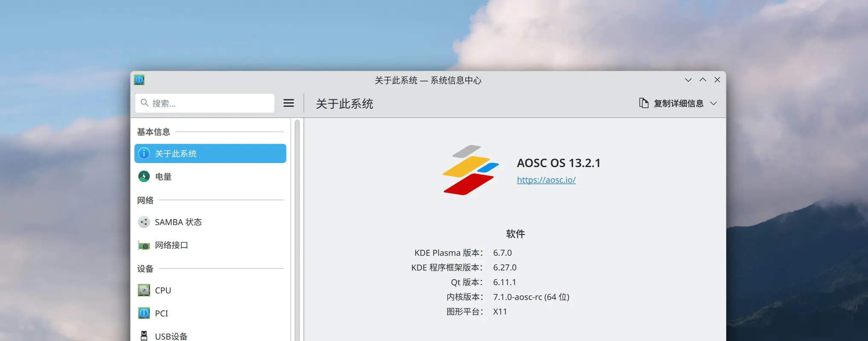The height and width of the screenshot is (341, 868).
Task: Click the frameworks version value 6.27.0
Action: (505, 267)
